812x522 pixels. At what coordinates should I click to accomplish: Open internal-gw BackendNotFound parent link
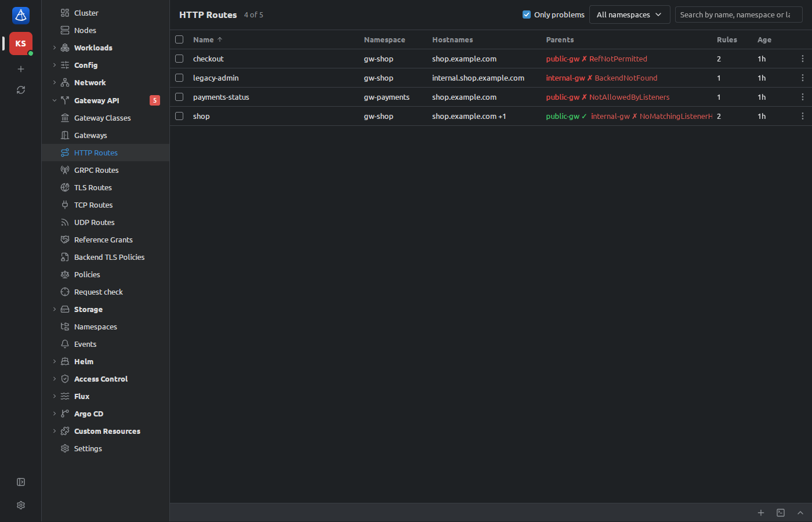point(601,78)
